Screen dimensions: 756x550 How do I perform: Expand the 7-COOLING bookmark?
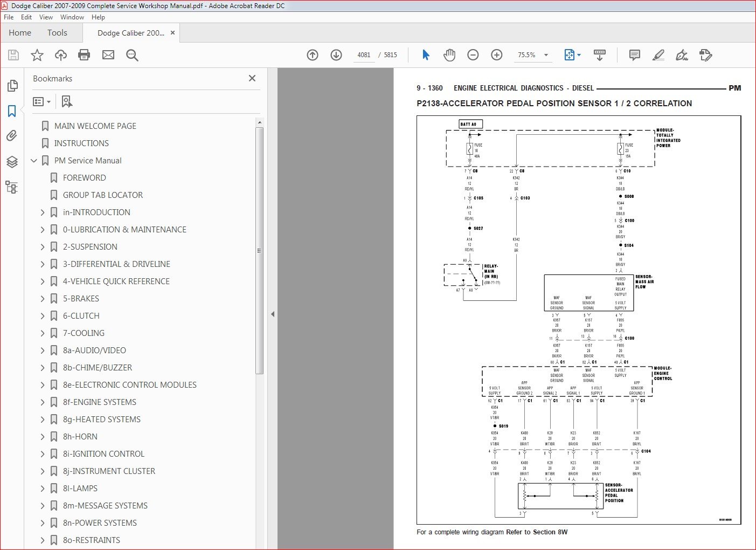[x=43, y=333]
